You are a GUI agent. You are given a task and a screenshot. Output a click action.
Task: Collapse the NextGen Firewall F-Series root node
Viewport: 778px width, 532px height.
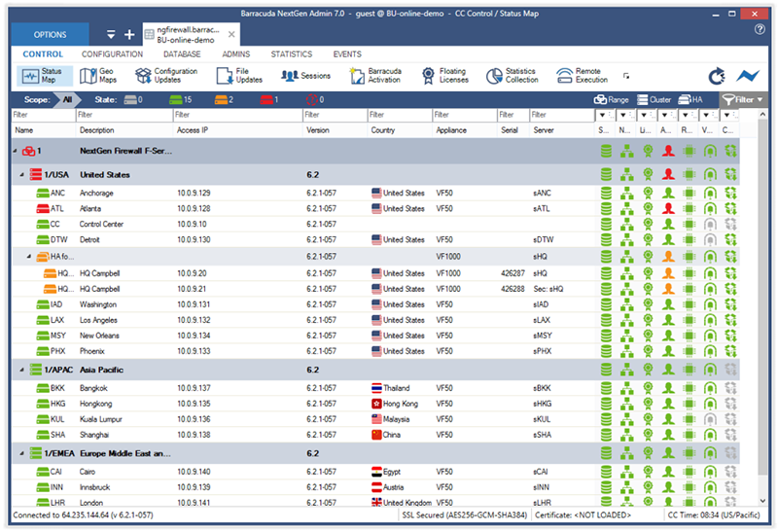pos(15,151)
